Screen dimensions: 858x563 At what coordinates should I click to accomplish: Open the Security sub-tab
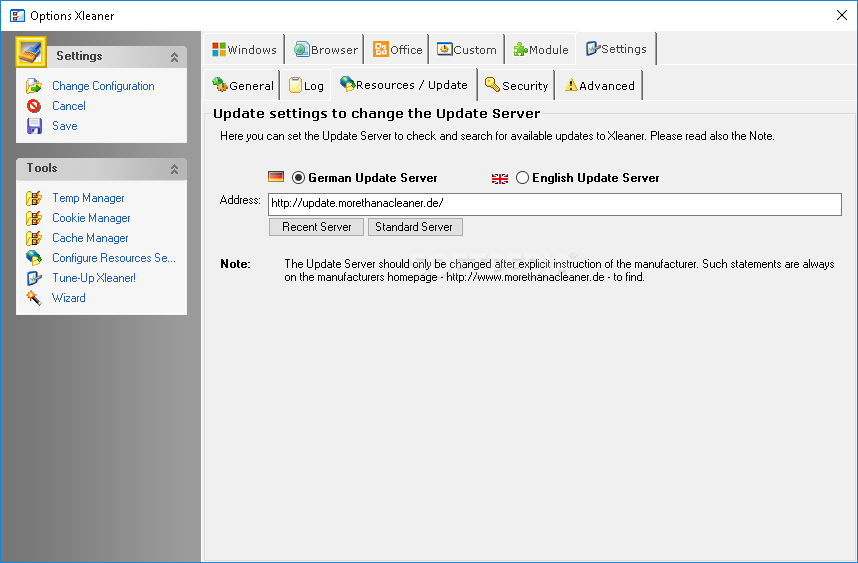pos(517,85)
